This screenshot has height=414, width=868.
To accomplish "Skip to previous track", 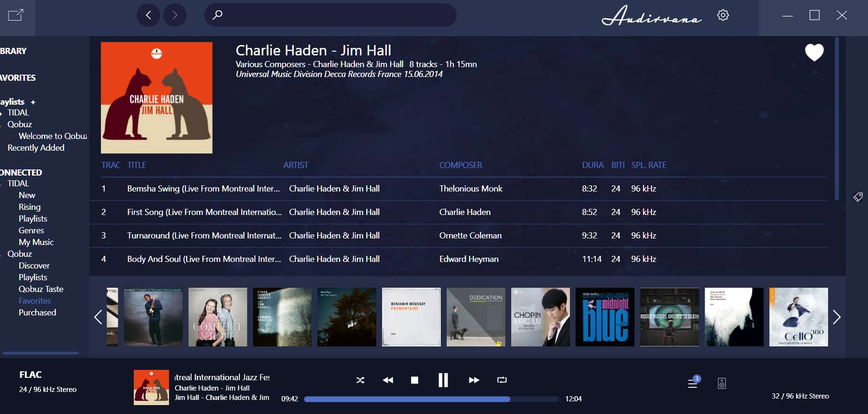I will (388, 380).
